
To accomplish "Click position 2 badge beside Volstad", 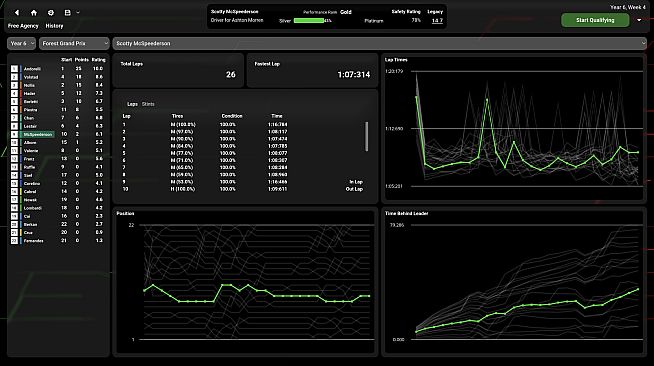I will 14,77.
